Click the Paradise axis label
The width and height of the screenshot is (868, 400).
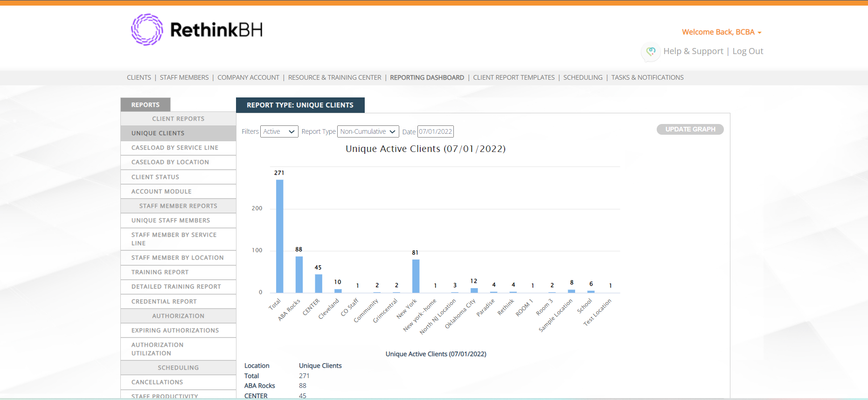[x=486, y=308]
